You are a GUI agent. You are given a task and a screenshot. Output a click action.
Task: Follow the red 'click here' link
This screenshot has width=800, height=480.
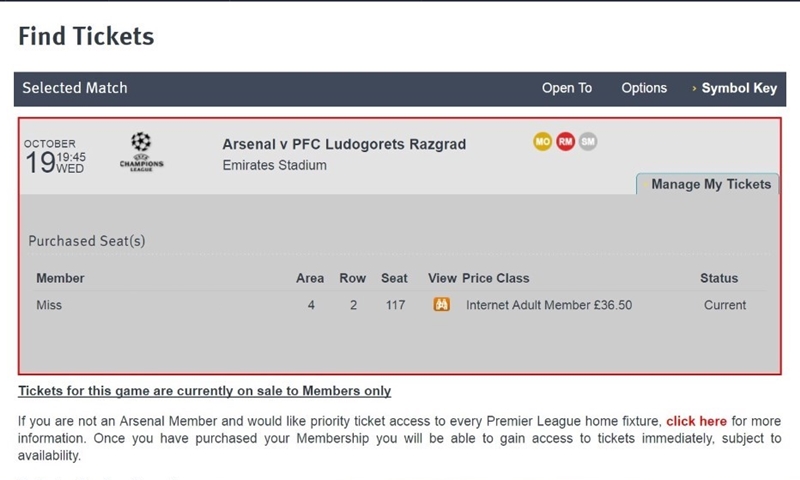[x=696, y=421]
